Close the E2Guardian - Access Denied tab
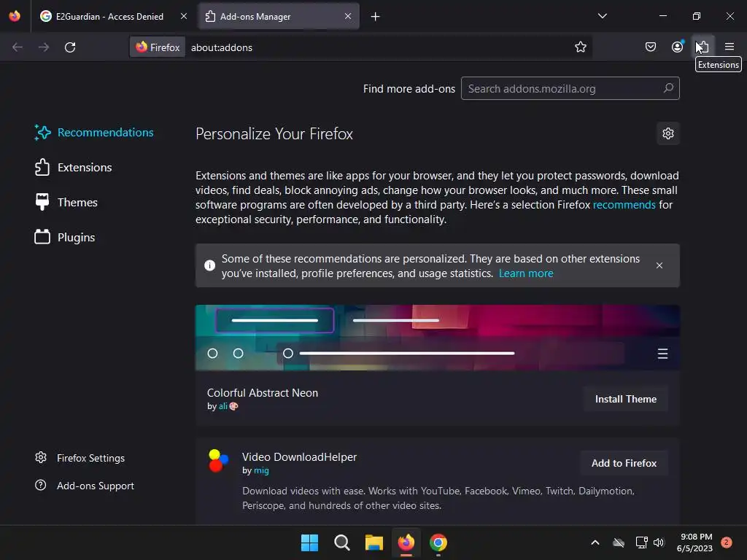747x560 pixels. [184, 16]
